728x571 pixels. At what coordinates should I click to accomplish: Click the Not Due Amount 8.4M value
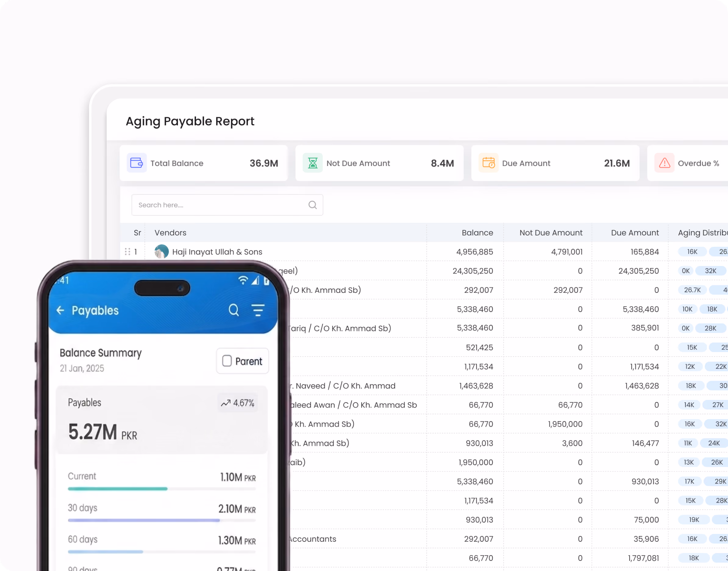(442, 163)
